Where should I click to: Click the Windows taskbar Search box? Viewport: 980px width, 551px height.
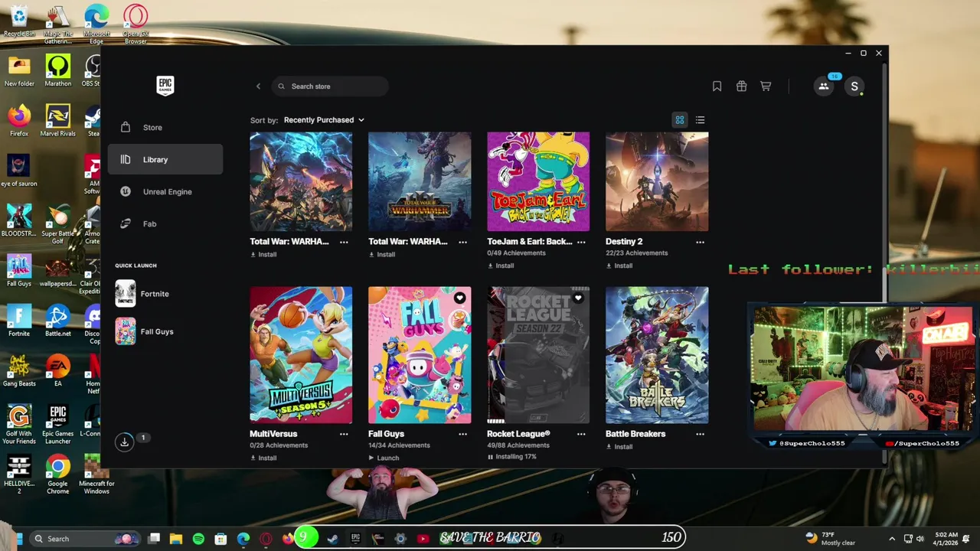86,539
